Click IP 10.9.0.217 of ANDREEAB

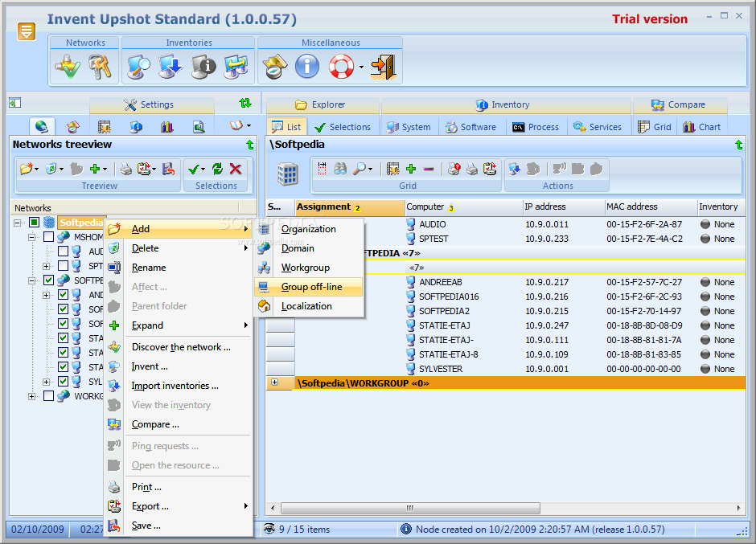coord(547,282)
